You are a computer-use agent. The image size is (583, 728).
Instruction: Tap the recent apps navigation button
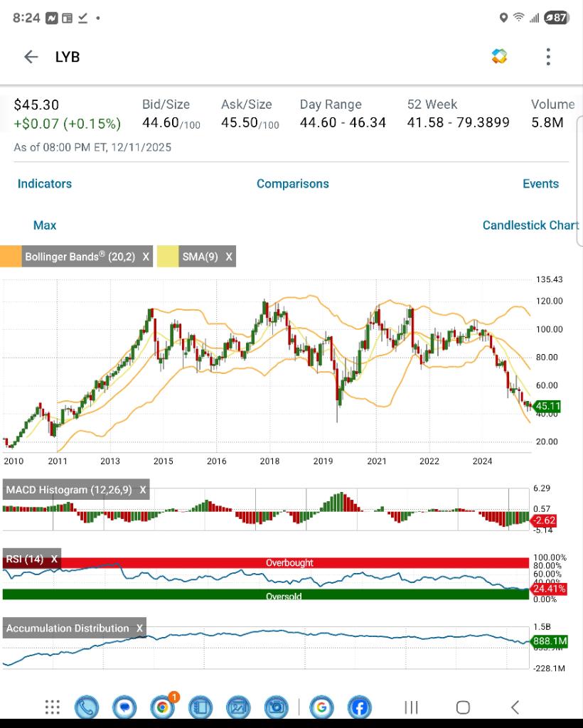coord(411,707)
